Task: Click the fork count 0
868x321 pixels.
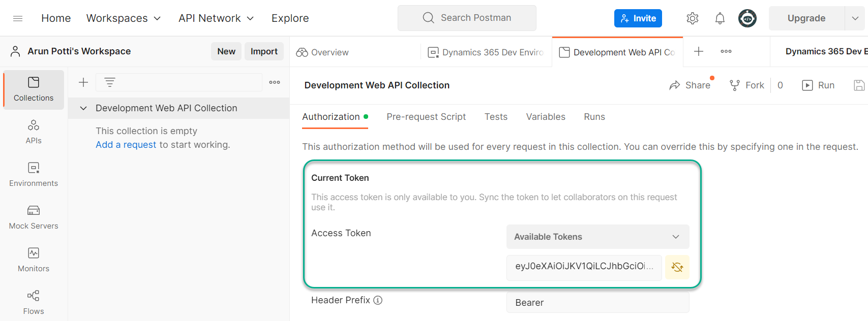Action: coord(780,85)
